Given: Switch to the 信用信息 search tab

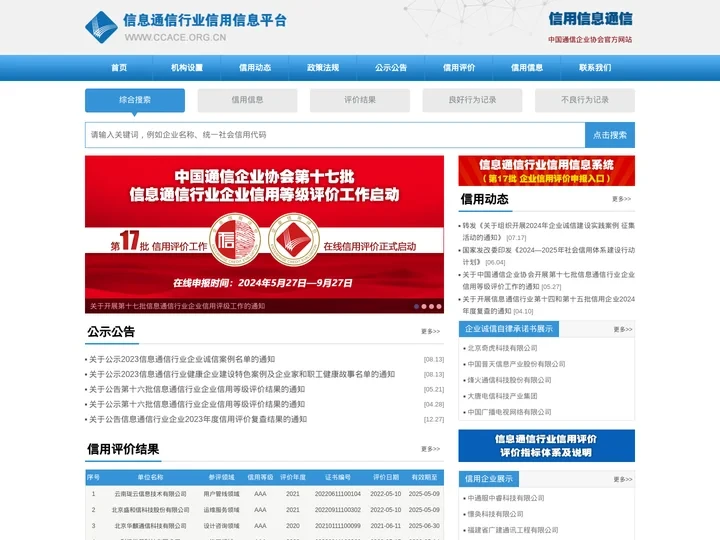Looking at the screenshot, I should [248, 100].
